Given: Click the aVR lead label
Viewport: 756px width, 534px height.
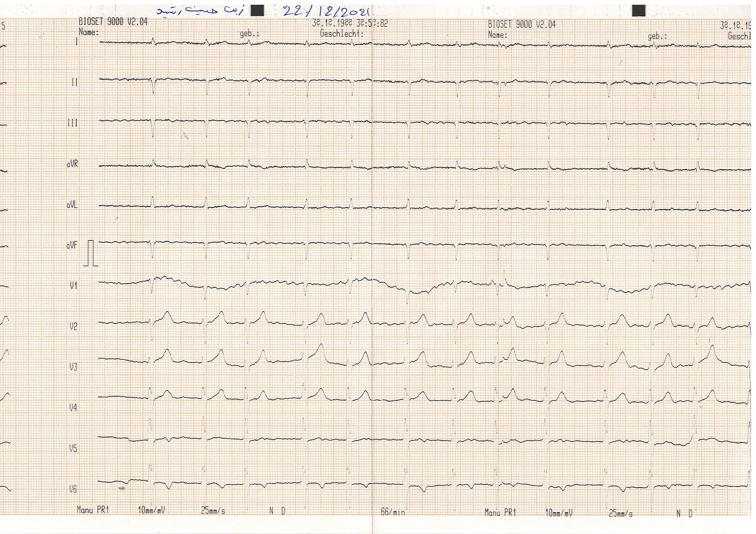Looking at the screenshot, I should pyautogui.click(x=72, y=164).
